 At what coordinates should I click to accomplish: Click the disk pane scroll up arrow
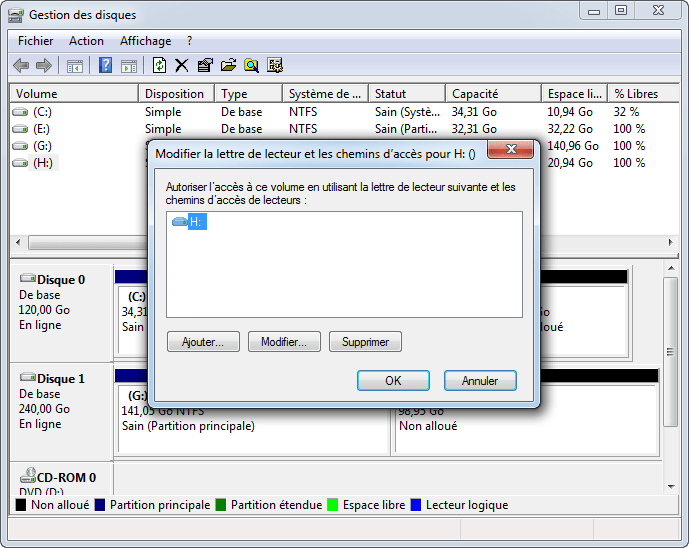671,268
